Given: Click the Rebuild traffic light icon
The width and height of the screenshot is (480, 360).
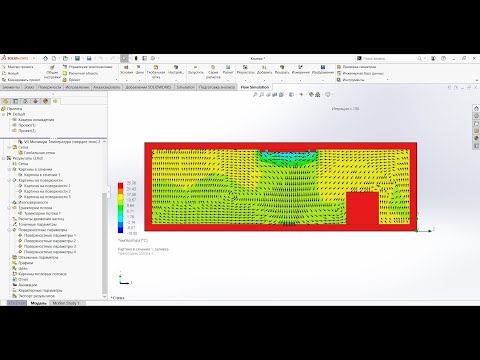Looking at the screenshot, I should [136, 58].
